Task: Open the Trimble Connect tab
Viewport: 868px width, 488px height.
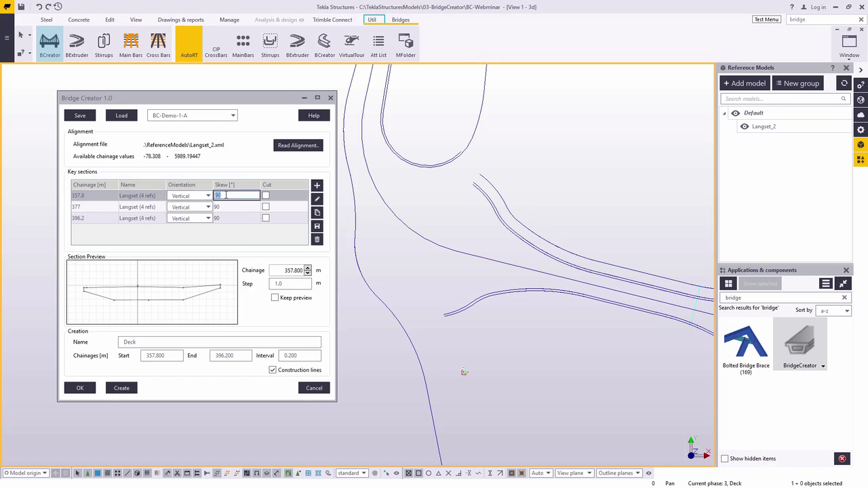Action: pos(332,20)
